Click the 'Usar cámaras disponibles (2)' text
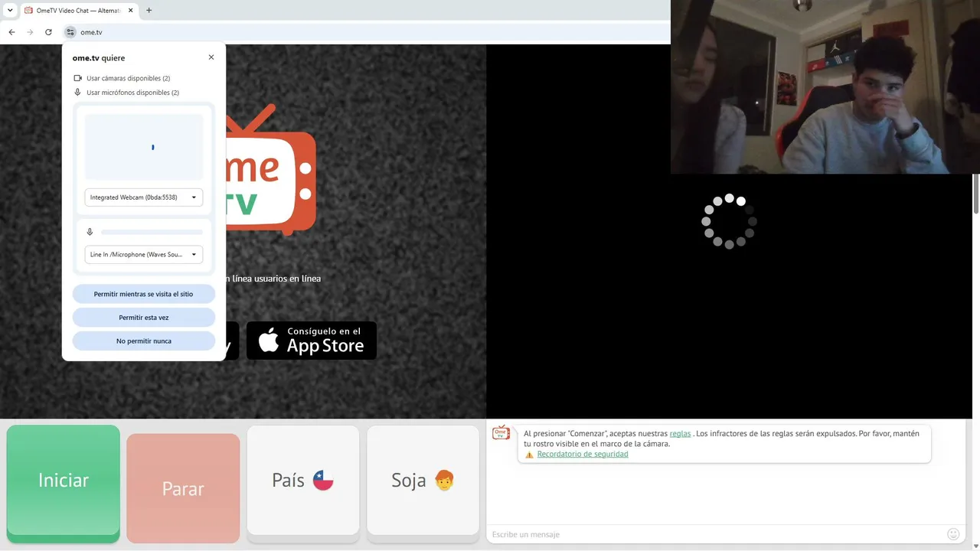The width and height of the screenshot is (980, 551). coord(129,78)
